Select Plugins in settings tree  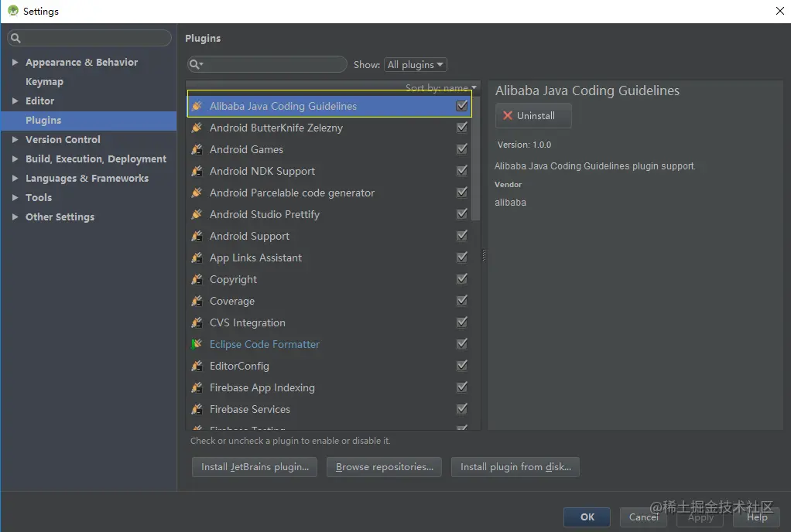pos(43,121)
